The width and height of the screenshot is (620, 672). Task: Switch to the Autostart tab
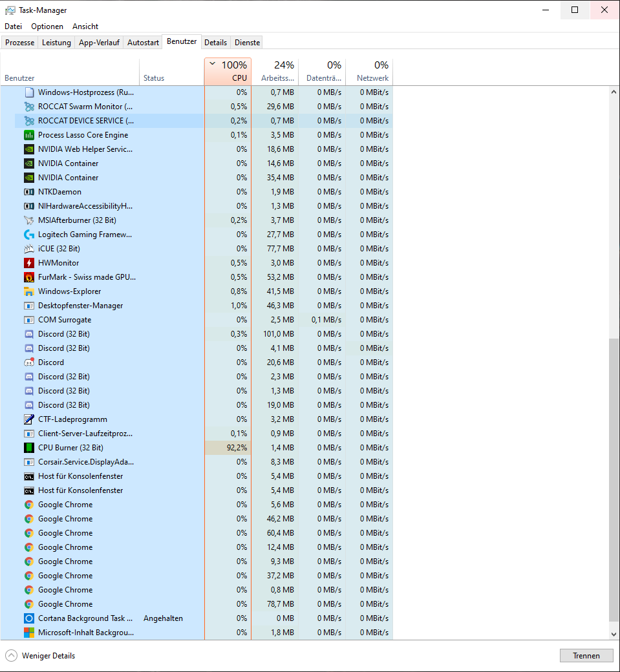pyautogui.click(x=143, y=43)
